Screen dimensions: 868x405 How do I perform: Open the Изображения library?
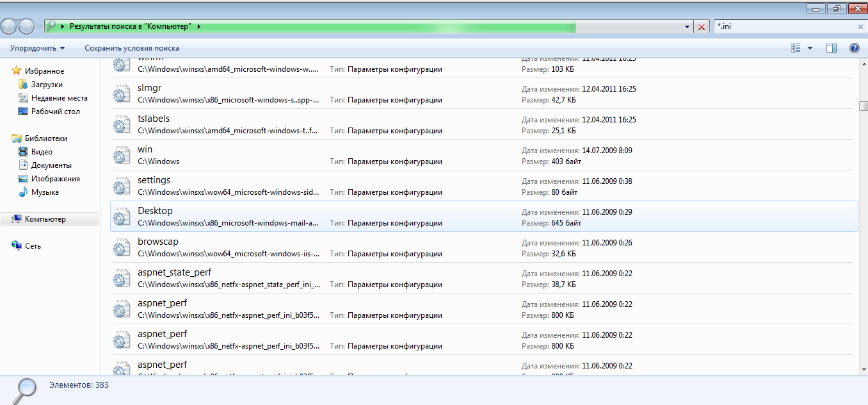(x=56, y=179)
